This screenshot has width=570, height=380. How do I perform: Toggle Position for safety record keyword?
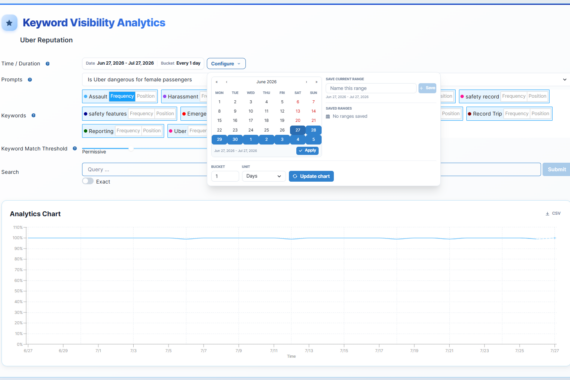tap(537, 96)
